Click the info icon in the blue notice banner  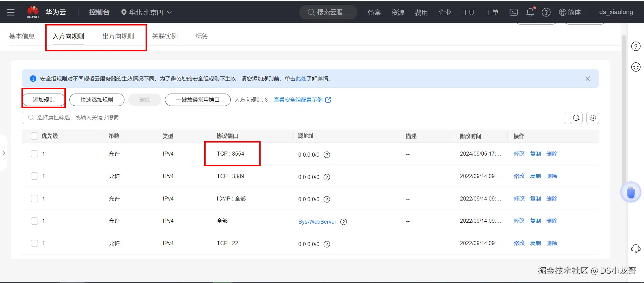tap(33, 78)
